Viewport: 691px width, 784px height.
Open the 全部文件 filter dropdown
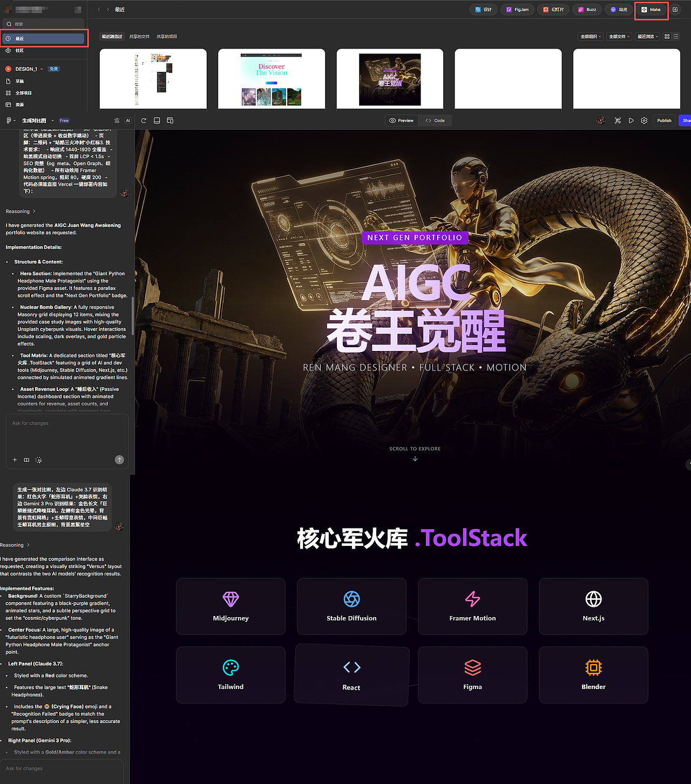[x=619, y=37]
